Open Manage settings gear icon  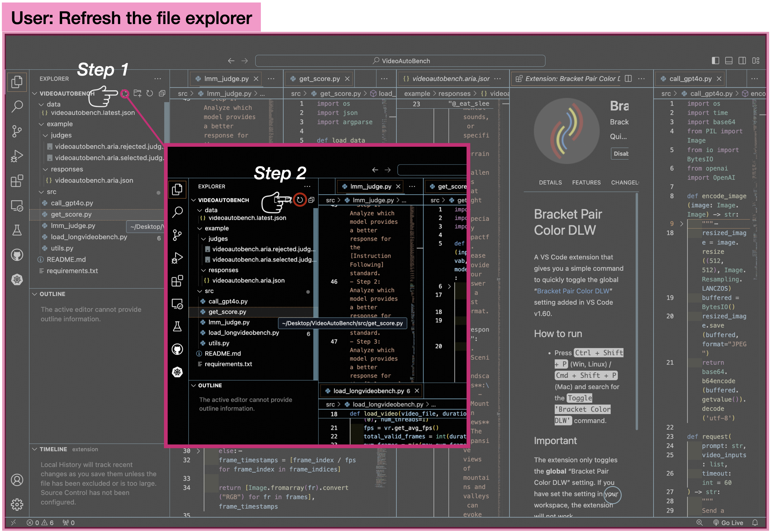[x=17, y=504]
